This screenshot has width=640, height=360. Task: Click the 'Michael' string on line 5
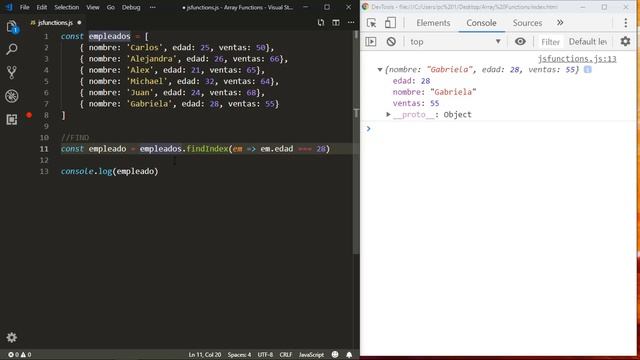point(147,82)
